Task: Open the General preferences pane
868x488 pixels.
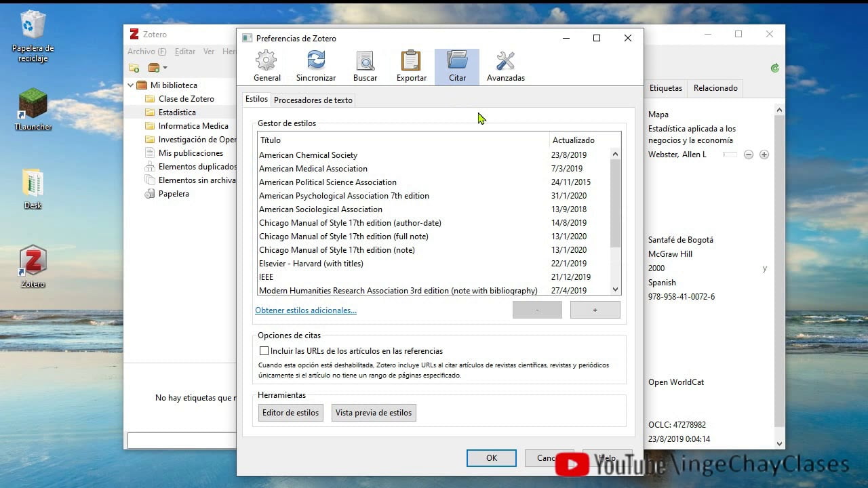Action: tap(267, 66)
